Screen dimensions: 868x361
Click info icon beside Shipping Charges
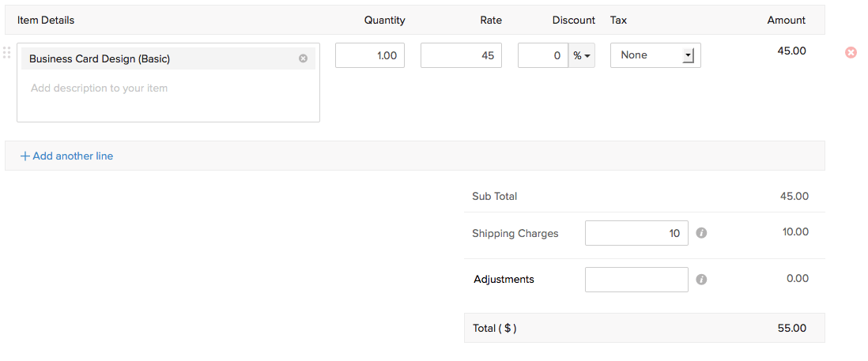[701, 234]
